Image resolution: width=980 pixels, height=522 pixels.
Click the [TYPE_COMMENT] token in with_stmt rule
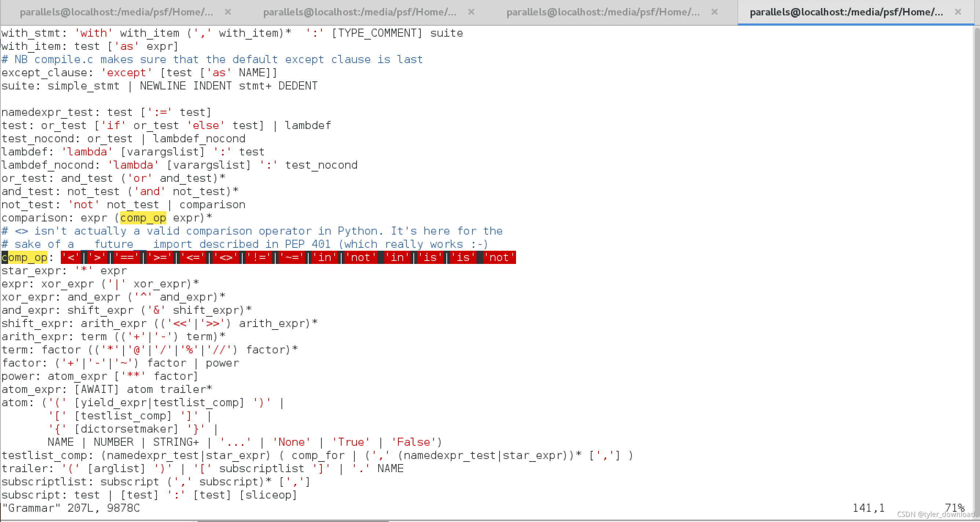tap(377, 33)
